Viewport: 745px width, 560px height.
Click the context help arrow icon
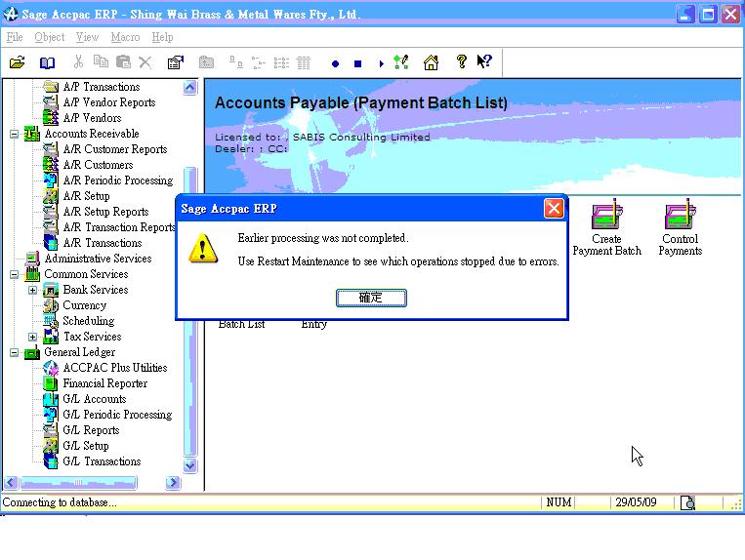(x=484, y=62)
